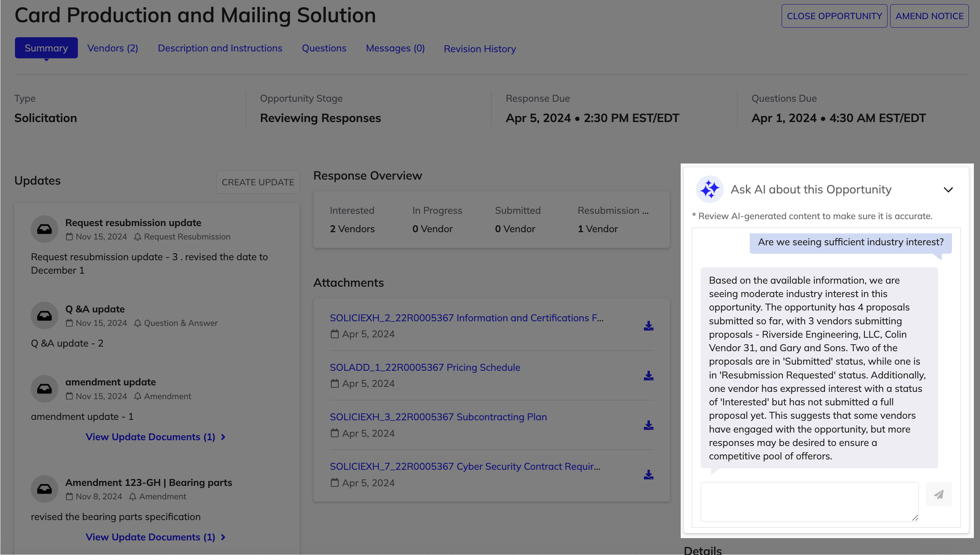Download the Subcontracting Plan attachment
Viewport: 980px width, 555px height.
[x=648, y=425]
